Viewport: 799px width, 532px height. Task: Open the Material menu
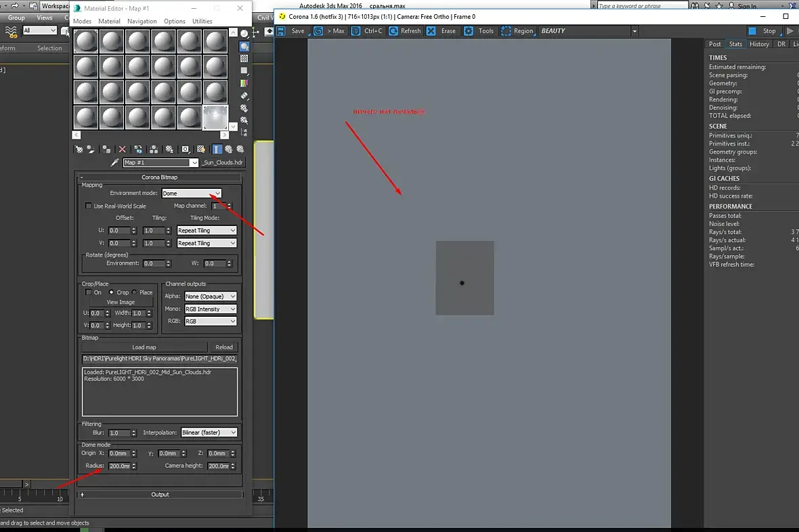tap(109, 22)
